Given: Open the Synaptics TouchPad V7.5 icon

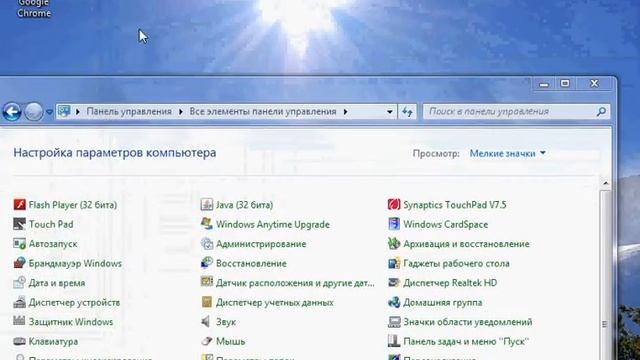Looking at the screenshot, I should click(x=394, y=204).
